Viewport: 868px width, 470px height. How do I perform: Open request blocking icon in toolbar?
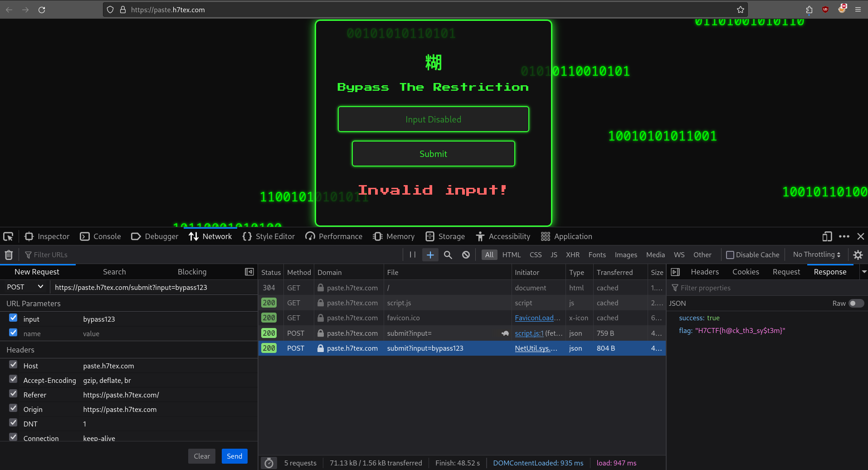tap(466, 255)
